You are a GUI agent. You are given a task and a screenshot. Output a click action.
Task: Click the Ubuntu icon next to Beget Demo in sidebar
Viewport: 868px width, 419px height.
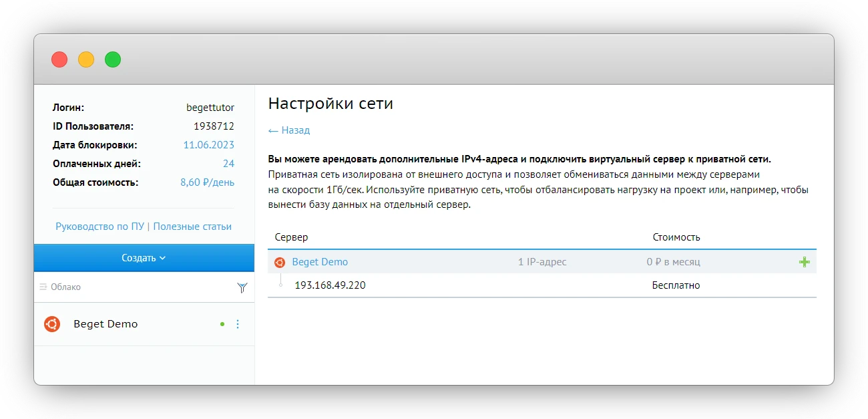pos(51,324)
